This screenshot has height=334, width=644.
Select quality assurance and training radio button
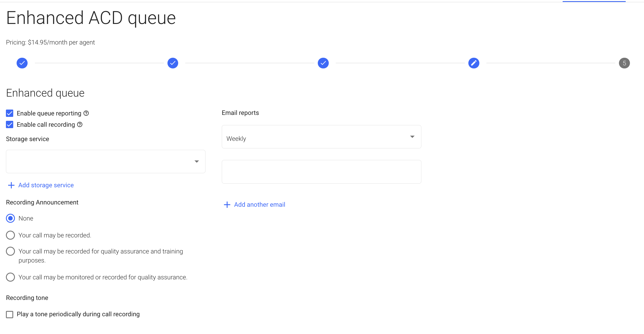tap(10, 252)
